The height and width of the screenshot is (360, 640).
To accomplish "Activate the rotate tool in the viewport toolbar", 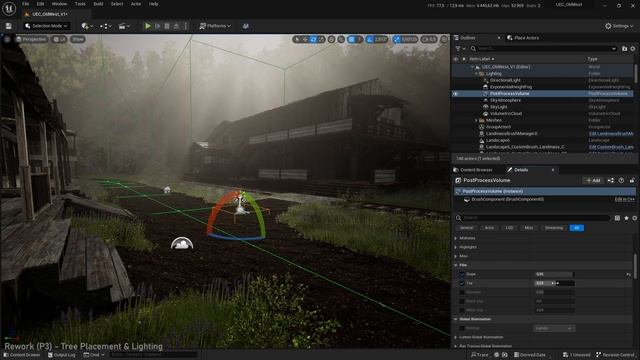I will coord(313,39).
